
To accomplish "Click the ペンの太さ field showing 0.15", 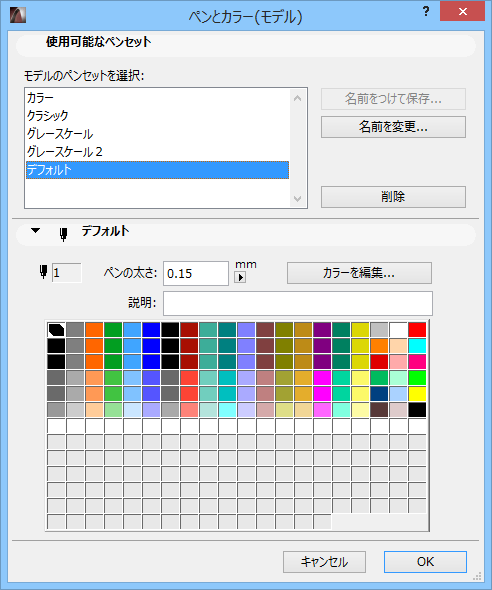I will 196,273.
